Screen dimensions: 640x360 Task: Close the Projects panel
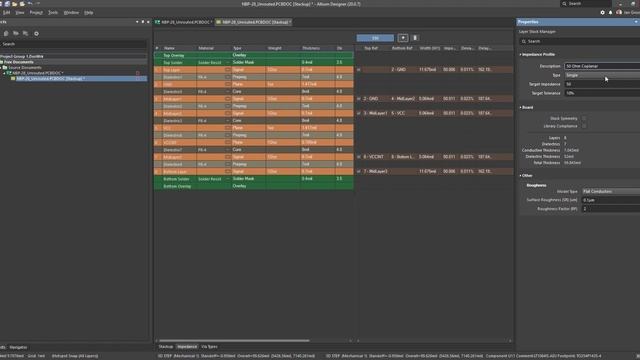(x=148, y=22)
